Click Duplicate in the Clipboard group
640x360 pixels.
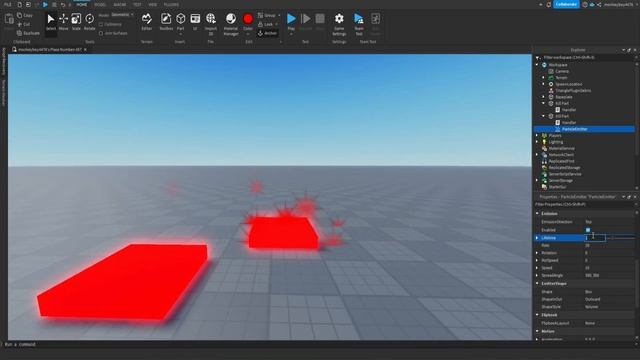pyautogui.click(x=29, y=33)
